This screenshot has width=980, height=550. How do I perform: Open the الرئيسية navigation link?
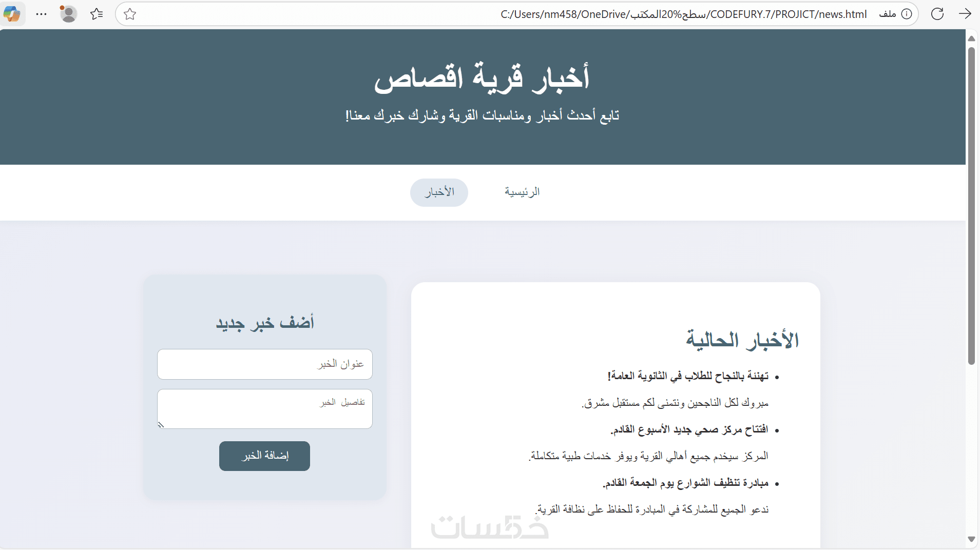tap(522, 192)
